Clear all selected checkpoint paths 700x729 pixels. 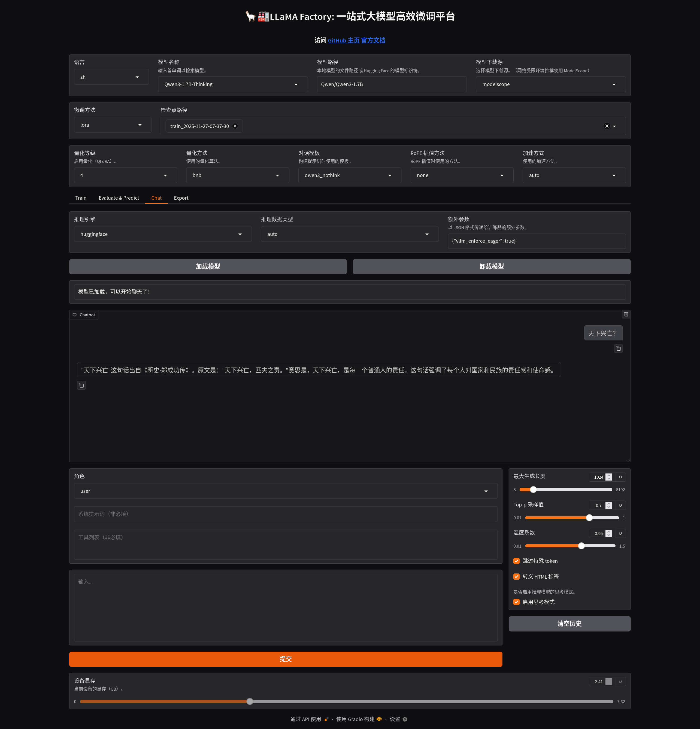(x=607, y=126)
